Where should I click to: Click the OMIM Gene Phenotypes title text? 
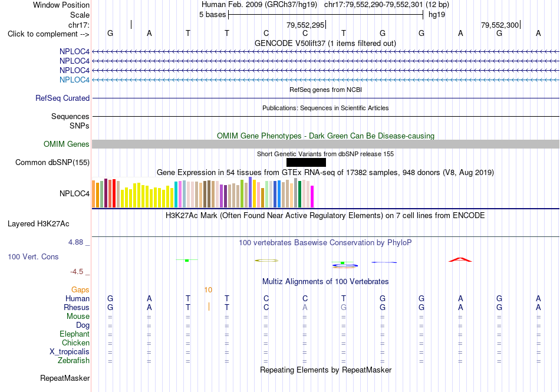coord(325,136)
